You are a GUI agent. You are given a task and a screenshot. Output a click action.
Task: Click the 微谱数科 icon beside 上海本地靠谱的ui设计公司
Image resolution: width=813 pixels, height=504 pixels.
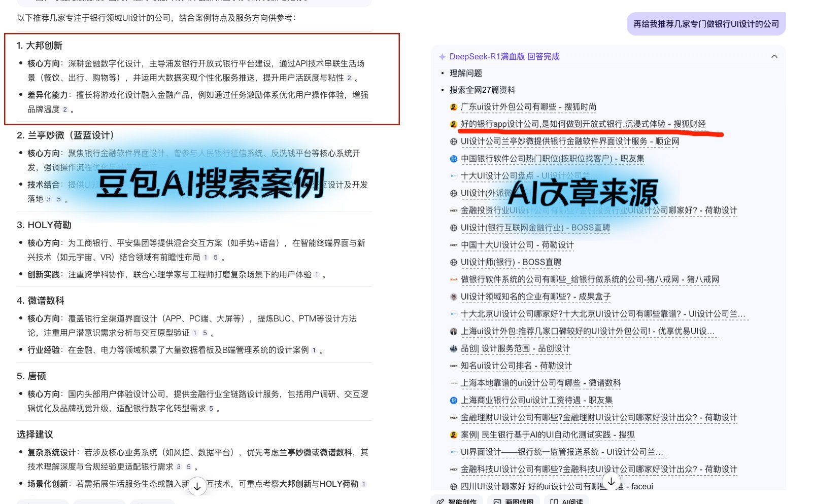tap(453, 383)
